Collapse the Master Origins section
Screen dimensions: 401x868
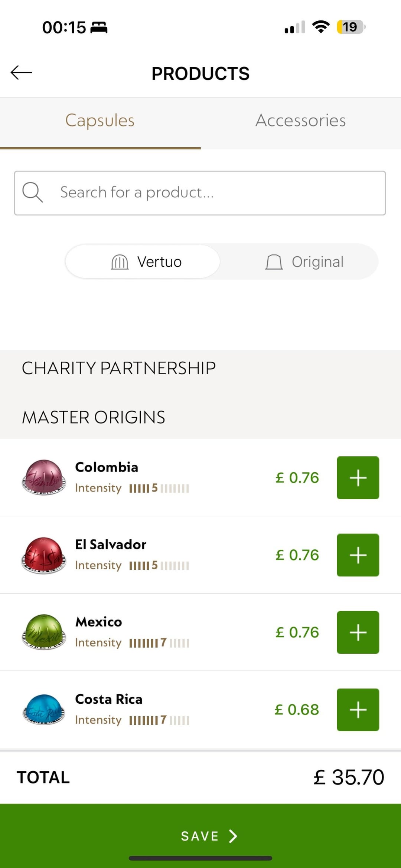point(94,417)
